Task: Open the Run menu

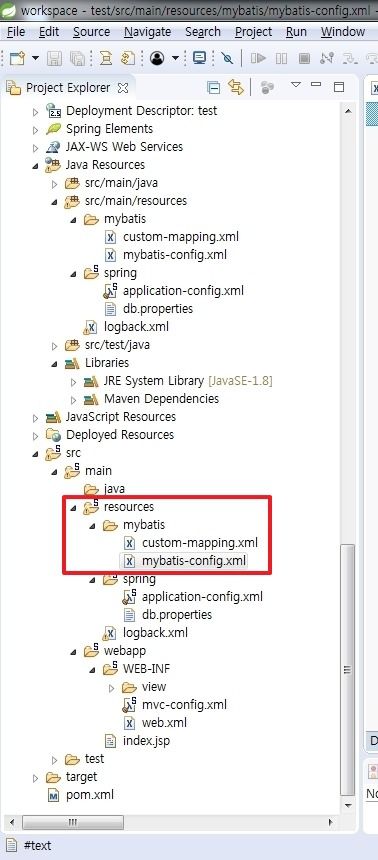Action: [x=296, y=32]
